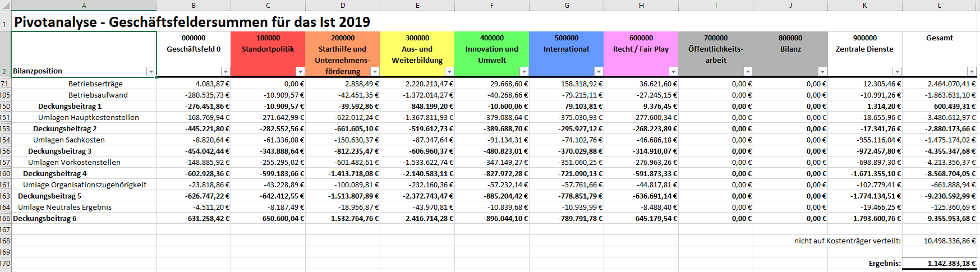
Task: Open the Zentrale Dienste filter arrow
Action: 896,72
